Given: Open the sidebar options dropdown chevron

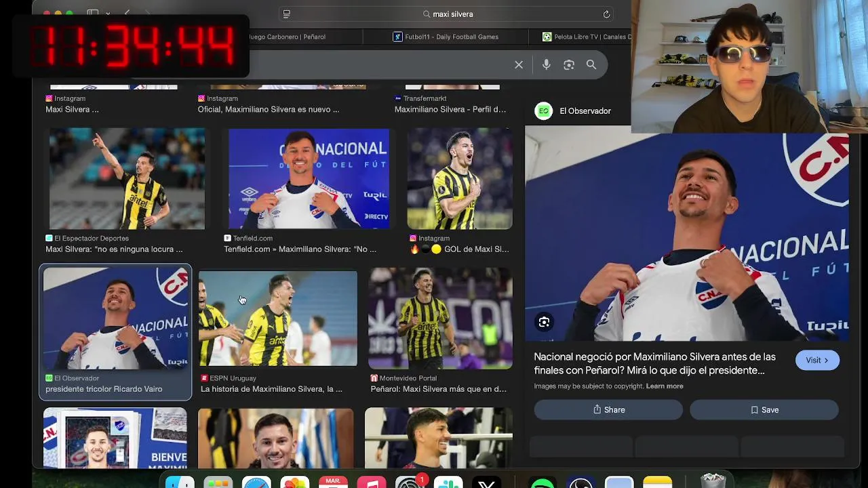Looking at the screenshot, I should [x=108, y=14].
